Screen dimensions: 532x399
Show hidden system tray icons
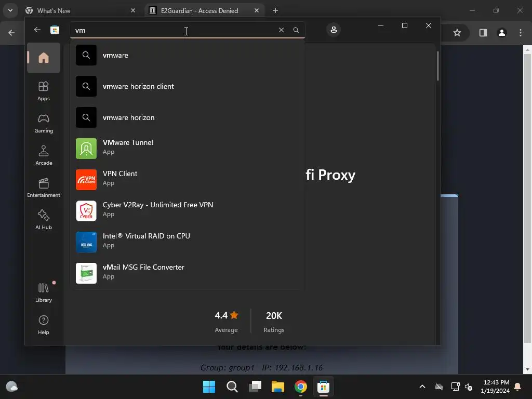(x=422, y=387)
